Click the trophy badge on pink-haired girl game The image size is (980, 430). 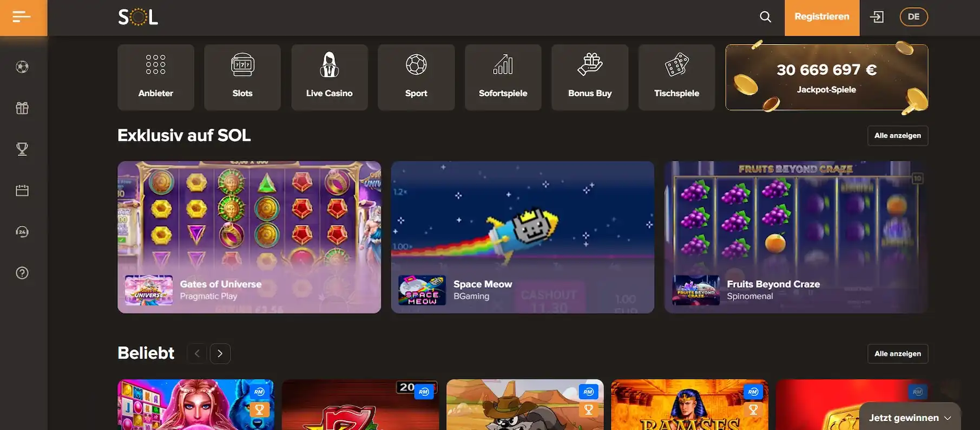coord(259,410)
